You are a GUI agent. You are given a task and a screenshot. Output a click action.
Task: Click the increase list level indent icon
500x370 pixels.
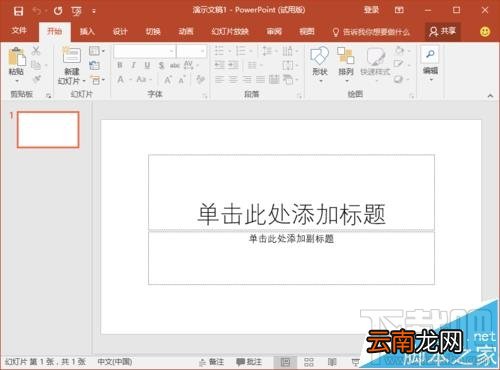(x=233, y=65)
